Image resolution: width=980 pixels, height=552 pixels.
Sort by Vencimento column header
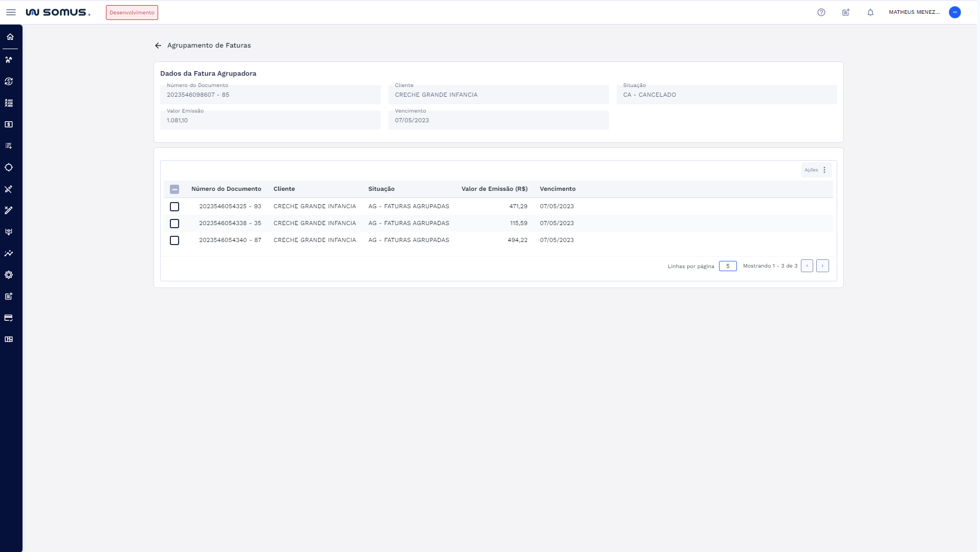pyautogui.click(x=557, y=189)
